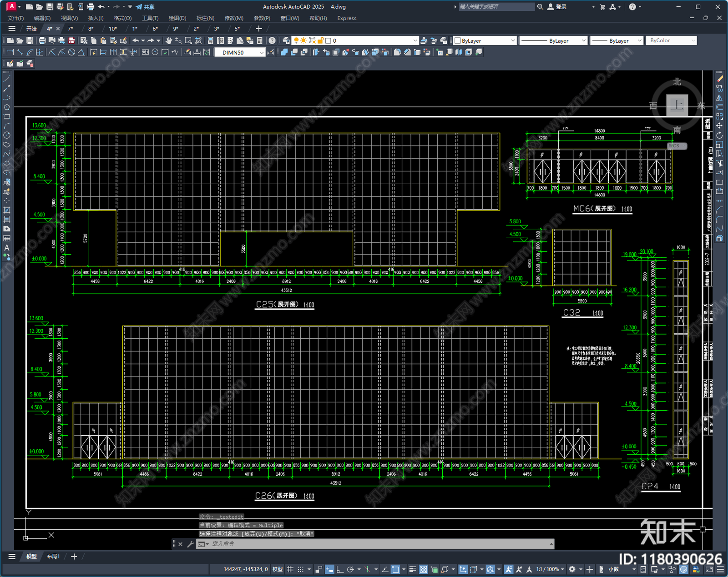Viewport: 728px width, 577px height.
Task: Open the 格式(O) menu
Action: coord(122,18)
